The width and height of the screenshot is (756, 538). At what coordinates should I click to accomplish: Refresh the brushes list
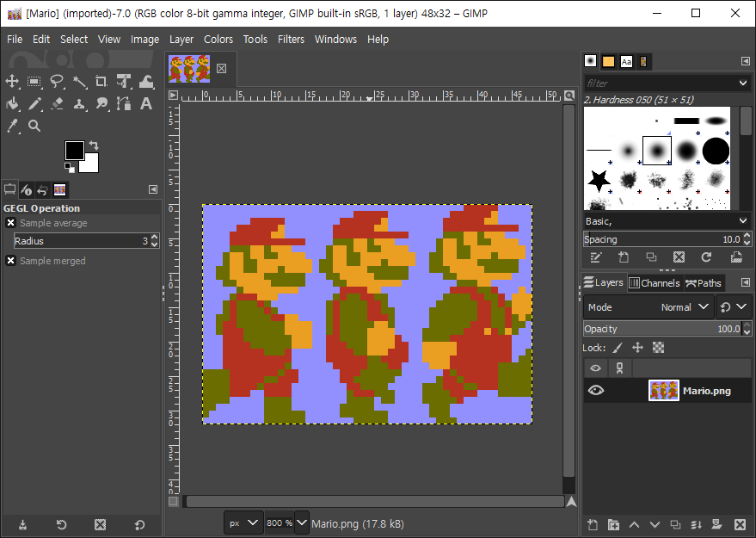pyautogui.click(x=706, y=257)
